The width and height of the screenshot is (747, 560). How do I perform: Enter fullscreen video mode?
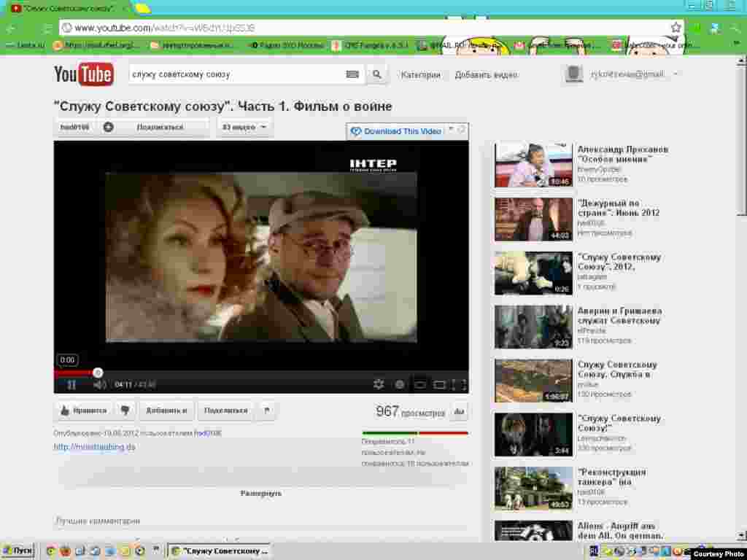coord(459,384)
